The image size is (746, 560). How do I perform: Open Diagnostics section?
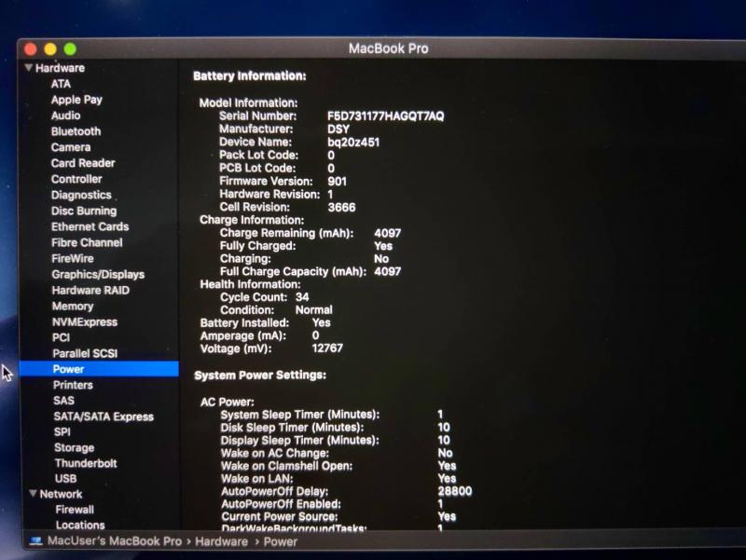pyautogui.click(x=81, y=195)
